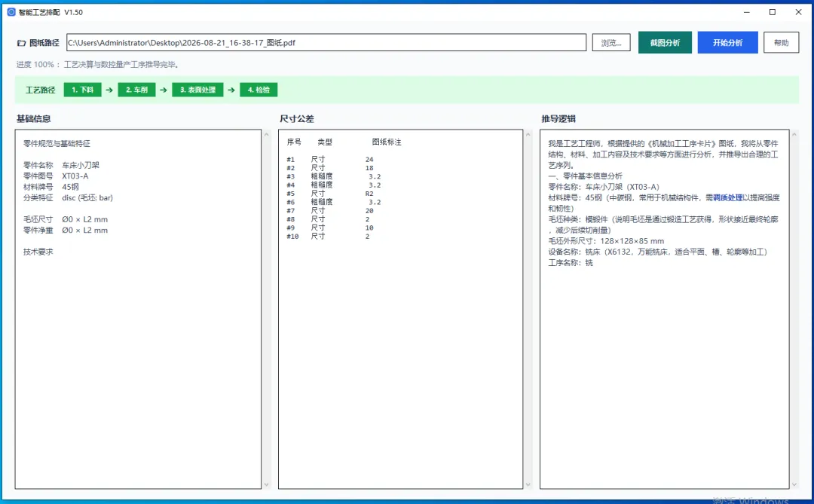The width and height of the screenshot is (814, 504).
Task: Click up arrow of 尺寸公差 scrollbar
Action: 528,134
